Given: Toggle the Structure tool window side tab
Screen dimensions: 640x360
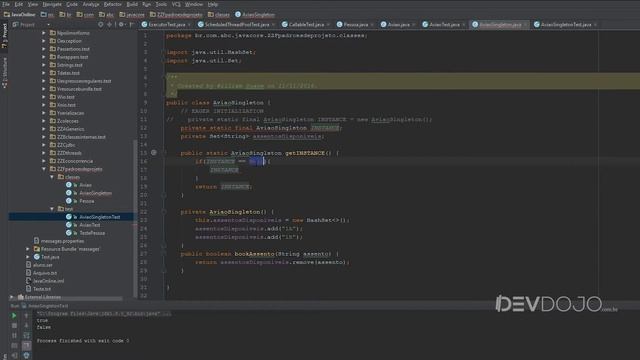Looking at the screenshot, I should click(x=4, y=73).
